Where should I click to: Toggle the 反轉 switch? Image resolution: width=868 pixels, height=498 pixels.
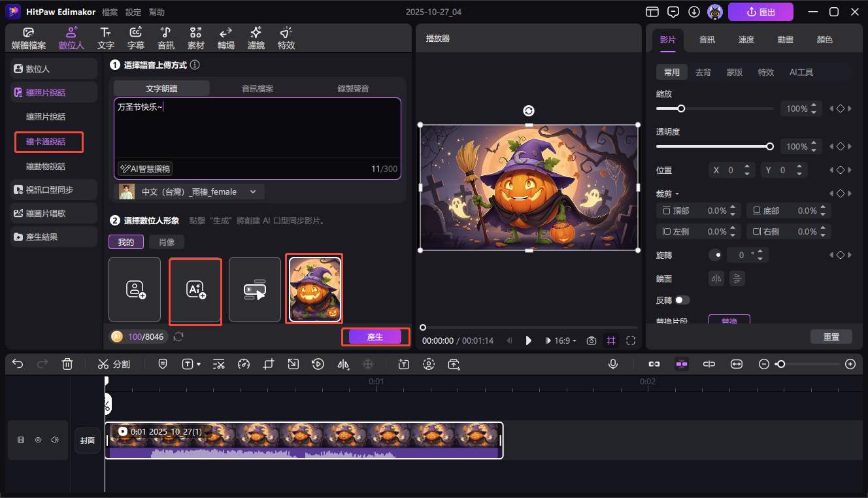682,300
